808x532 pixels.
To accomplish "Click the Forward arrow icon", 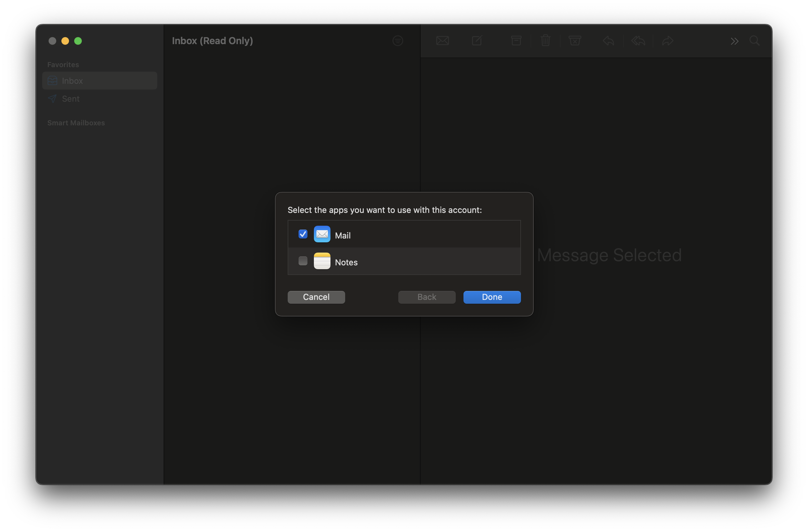I will tap(667, 41).
